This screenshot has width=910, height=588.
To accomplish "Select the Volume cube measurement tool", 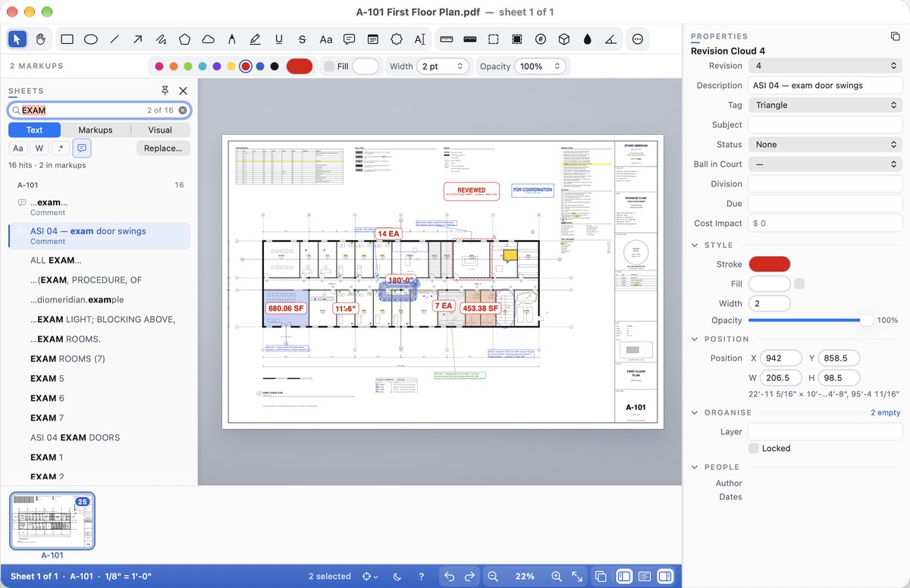I will (564, 39).
